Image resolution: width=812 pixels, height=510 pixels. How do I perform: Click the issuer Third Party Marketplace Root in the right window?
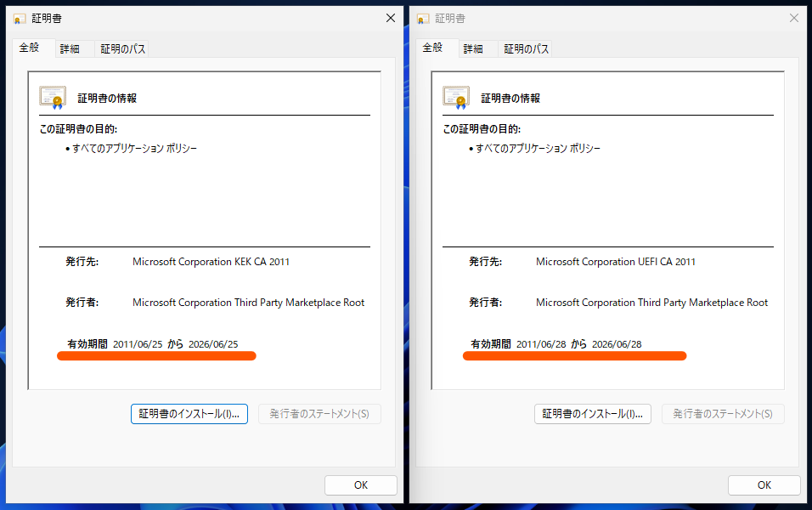652,303
